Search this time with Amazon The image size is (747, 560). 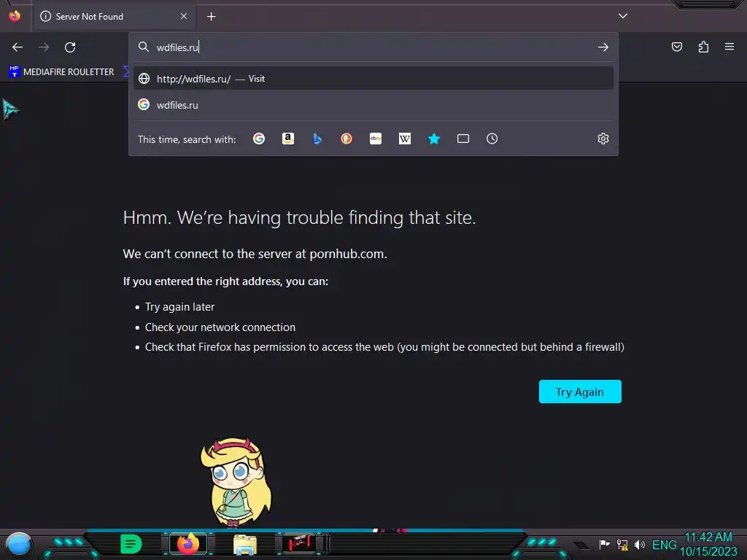pos(287,139)
